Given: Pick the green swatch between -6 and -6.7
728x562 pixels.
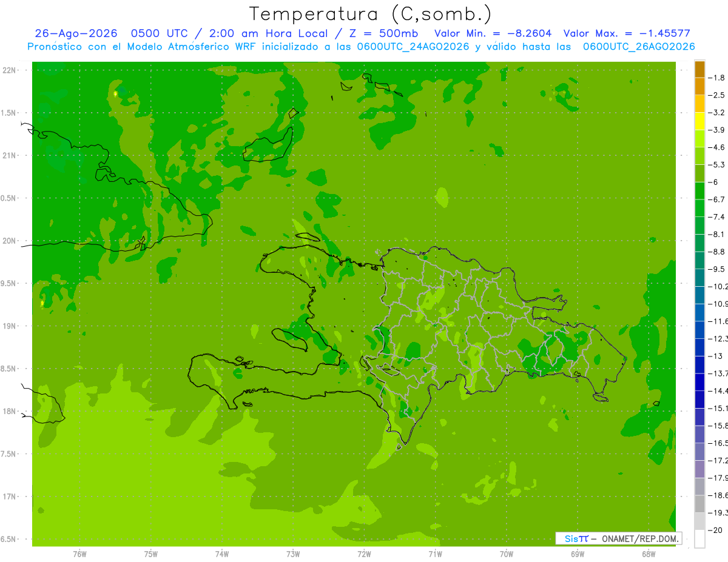Looking at the screenshot, I should click(x=699, y=190).
